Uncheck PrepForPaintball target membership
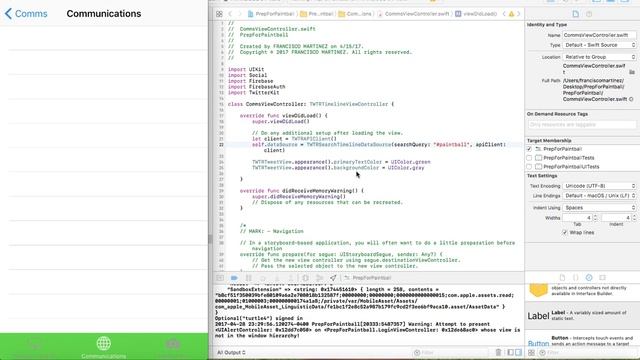This screenshot has width=640, height=360. click(529, 149)
